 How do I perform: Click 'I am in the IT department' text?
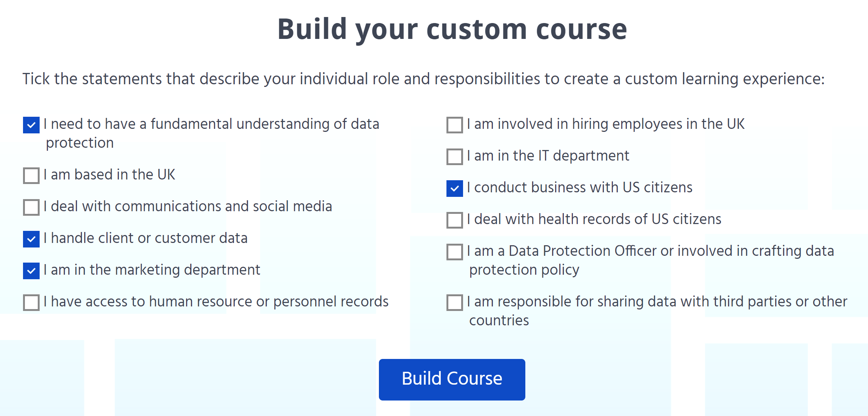pos(548,156)
